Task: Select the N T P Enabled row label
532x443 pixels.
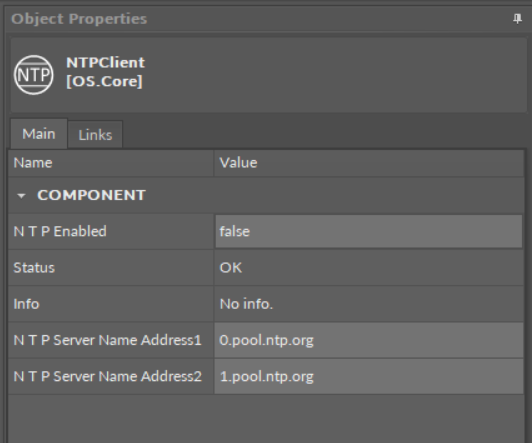Action: click(60, 231)
